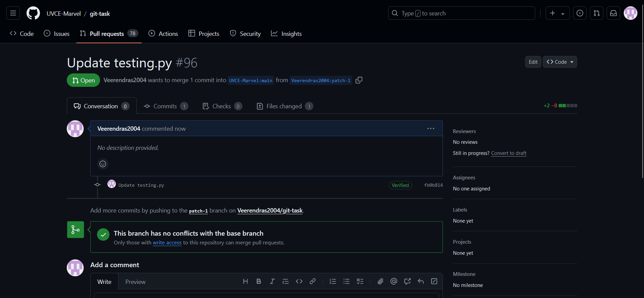Open the UVCE-Marvel:main base branch link
This screenshot has height=298, width=644.
251,80
